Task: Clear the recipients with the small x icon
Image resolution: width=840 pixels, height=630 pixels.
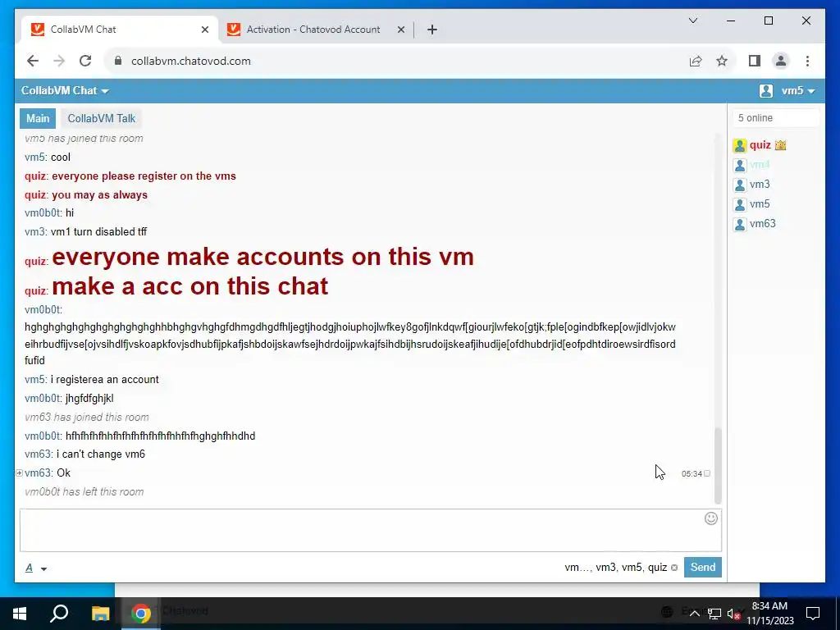Action: click(674, 568)
